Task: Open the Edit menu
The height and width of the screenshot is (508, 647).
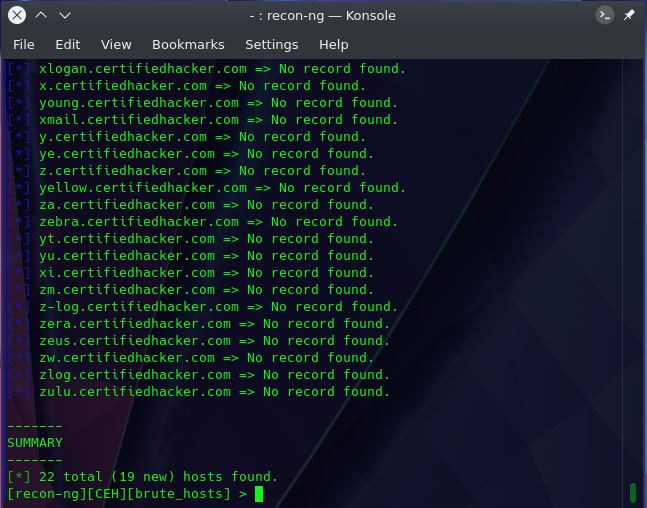Action: (68, 45)
